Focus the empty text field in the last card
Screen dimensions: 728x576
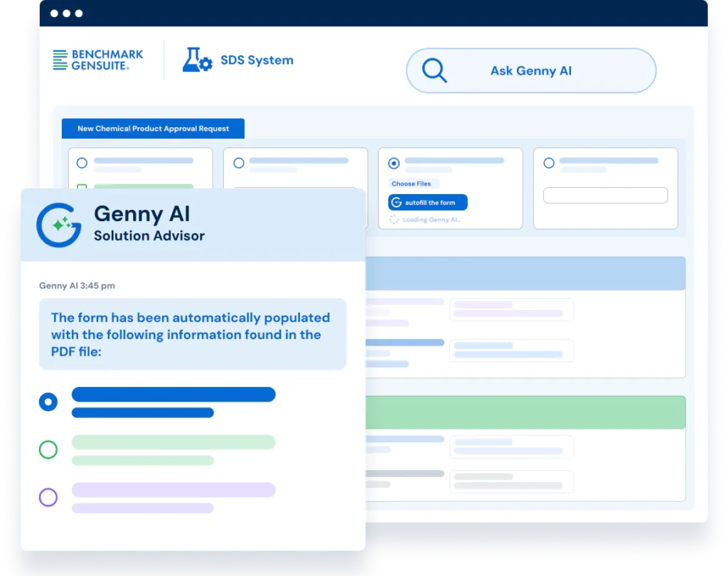(x=606, y=195)
